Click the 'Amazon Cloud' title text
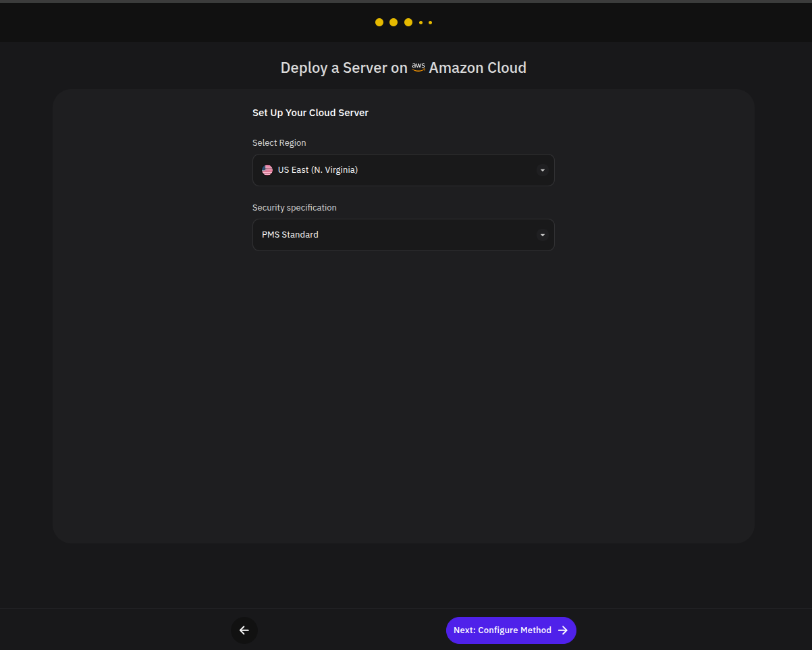This screenshot has width=812, height=650. 478,67
